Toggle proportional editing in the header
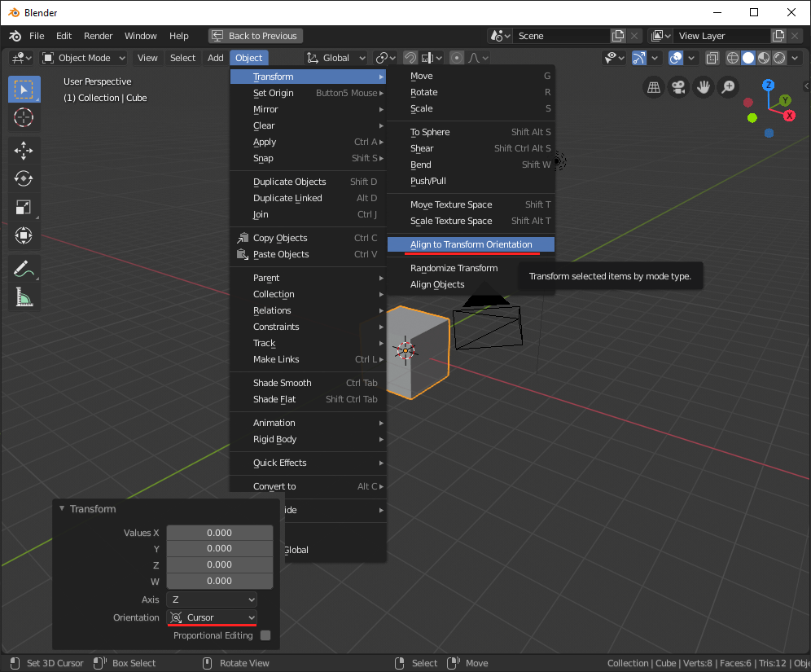Viewport: 811px width, 672px height. click(x=458, y=58)
